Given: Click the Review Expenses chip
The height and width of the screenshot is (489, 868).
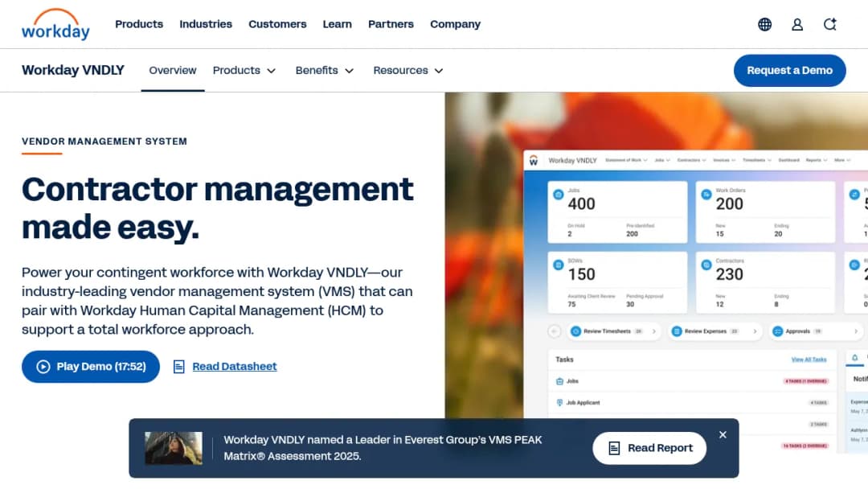Looking at the screenshot, I should coord(714,331).
